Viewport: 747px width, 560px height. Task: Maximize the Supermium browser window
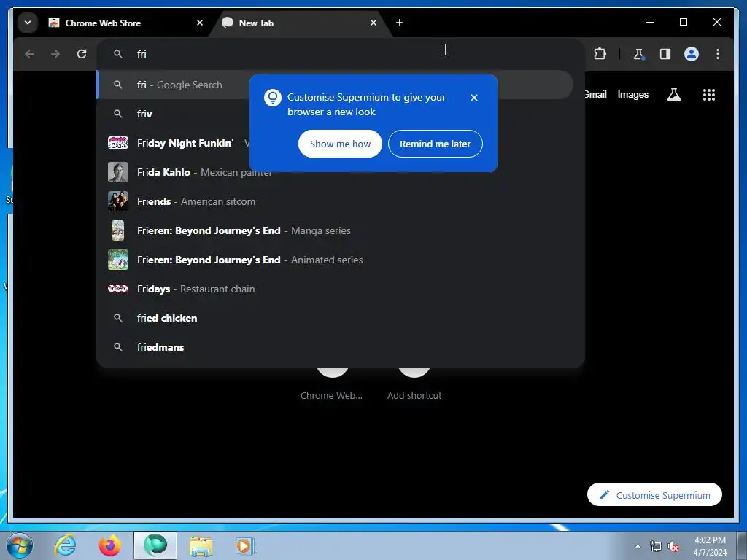click(683, 23)
